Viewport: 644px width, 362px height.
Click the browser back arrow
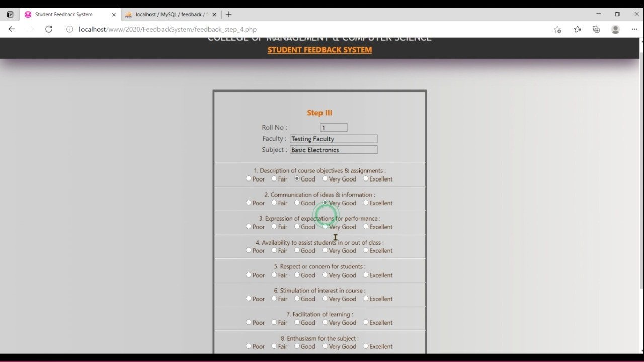point(12,29)
